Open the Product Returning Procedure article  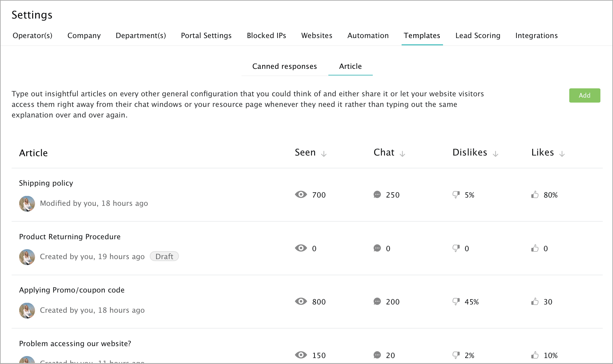click(x=70, y=237)
